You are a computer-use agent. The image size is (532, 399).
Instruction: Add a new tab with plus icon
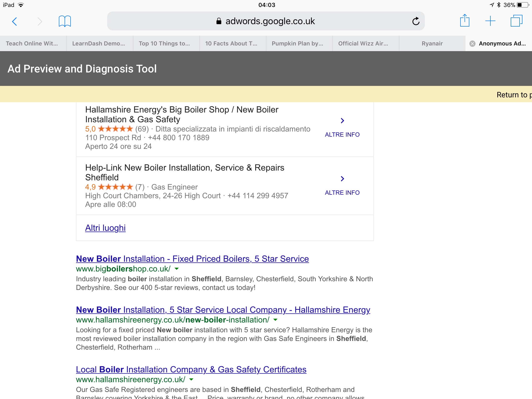[490, 21]
